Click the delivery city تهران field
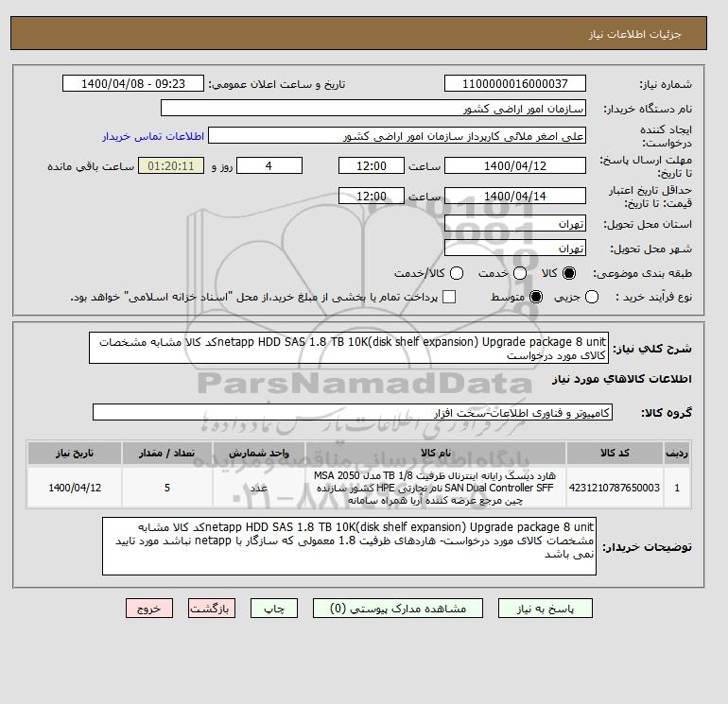 tap(515, 249)
